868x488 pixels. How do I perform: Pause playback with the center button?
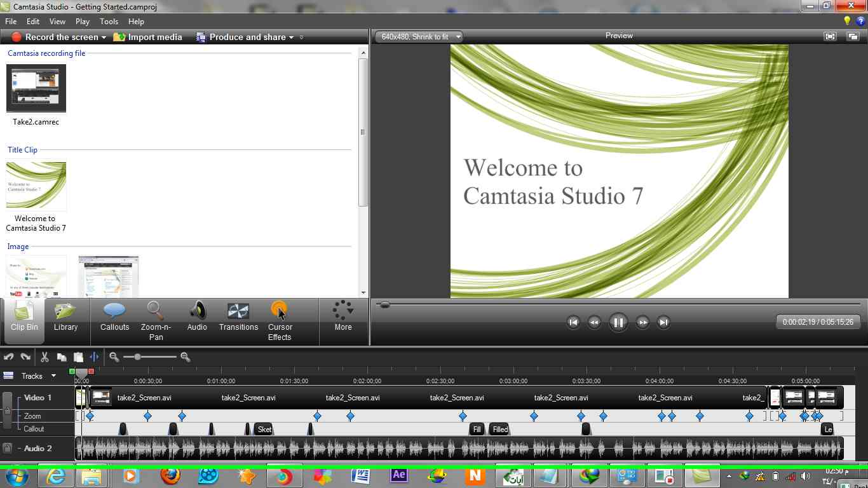pyautogui.click(x=618, y=322)
